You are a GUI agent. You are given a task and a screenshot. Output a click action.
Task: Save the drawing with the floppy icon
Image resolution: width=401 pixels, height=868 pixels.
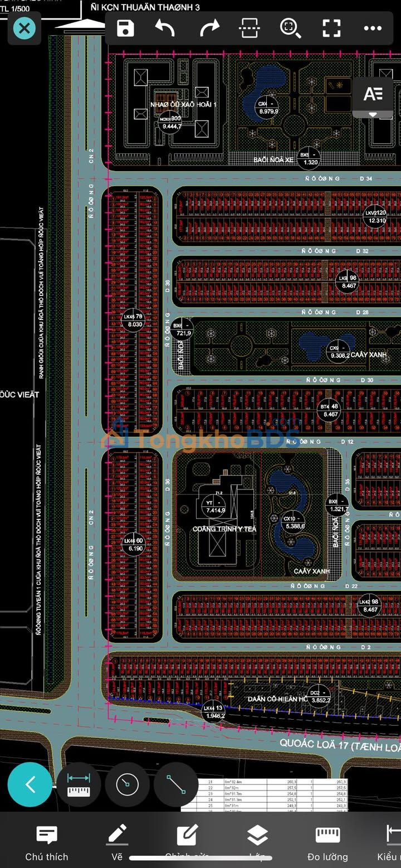125,28
